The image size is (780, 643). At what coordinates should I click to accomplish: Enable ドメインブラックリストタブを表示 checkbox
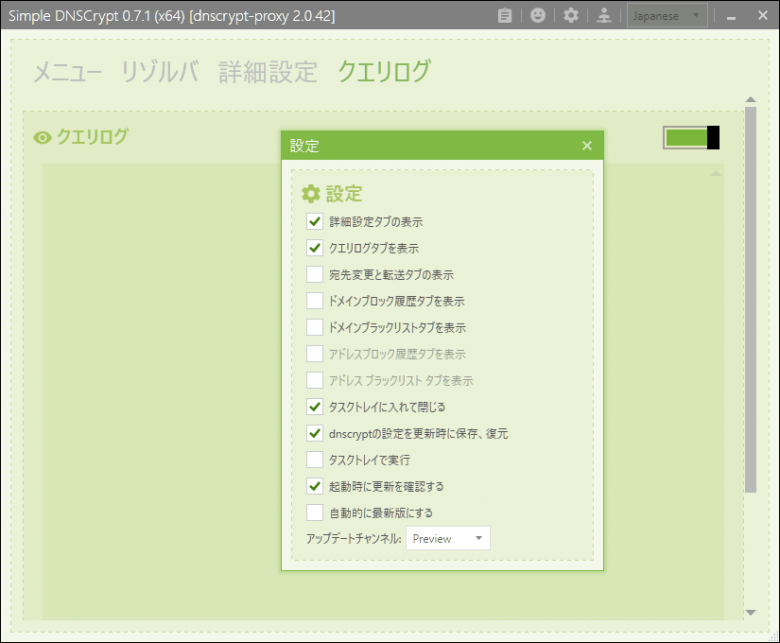[314, 327]
